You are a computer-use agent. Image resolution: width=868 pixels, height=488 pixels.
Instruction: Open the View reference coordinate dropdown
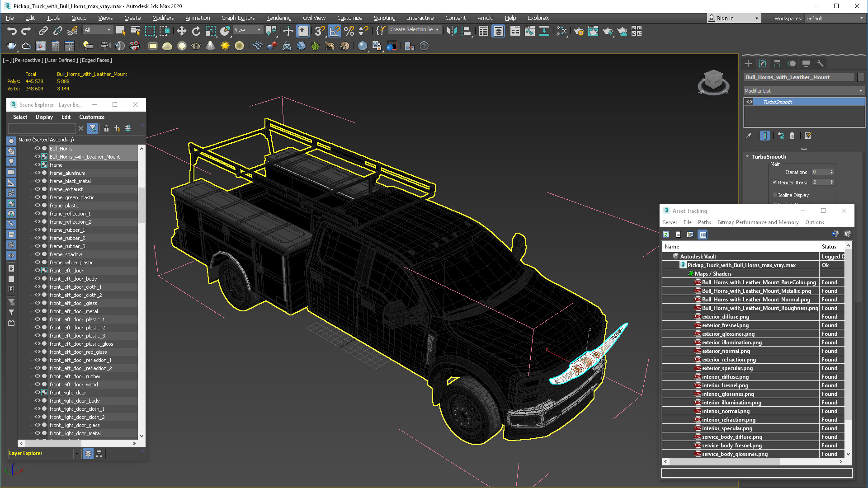248,30
